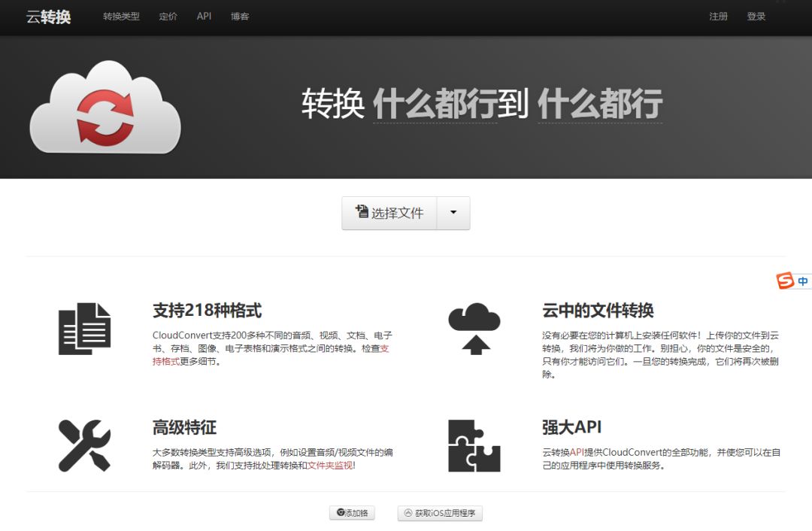Open the red API link in 强大API description
The width and height of the screenshot is (812, 531).
[x=577, y=453]
